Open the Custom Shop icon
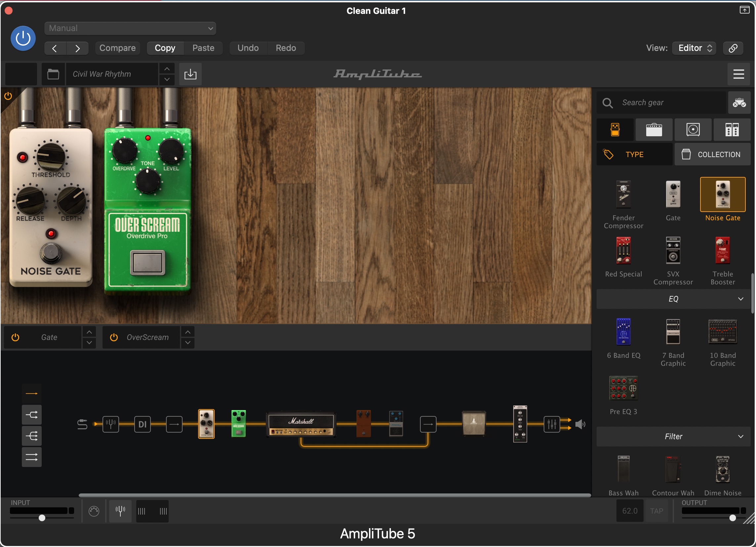The height and width of the screenshot is (547, 756). (x=739, y=103)
